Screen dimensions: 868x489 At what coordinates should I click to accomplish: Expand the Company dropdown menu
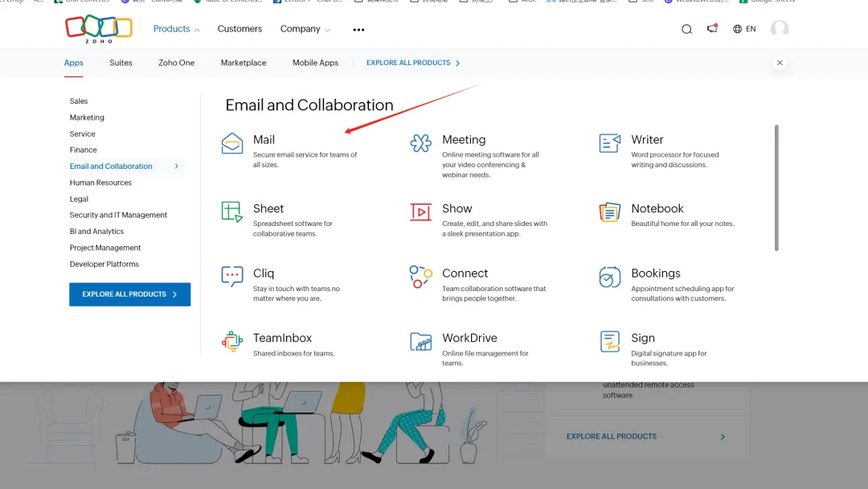305,29
